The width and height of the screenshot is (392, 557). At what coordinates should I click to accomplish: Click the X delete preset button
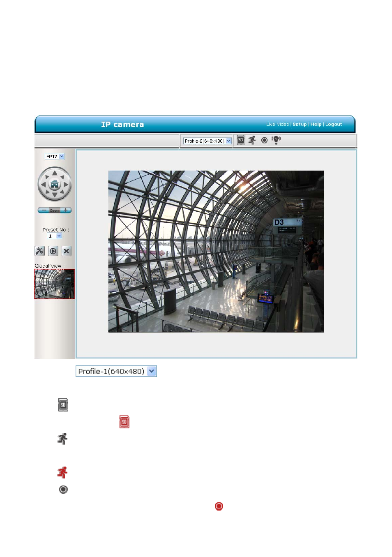(67, 251)
